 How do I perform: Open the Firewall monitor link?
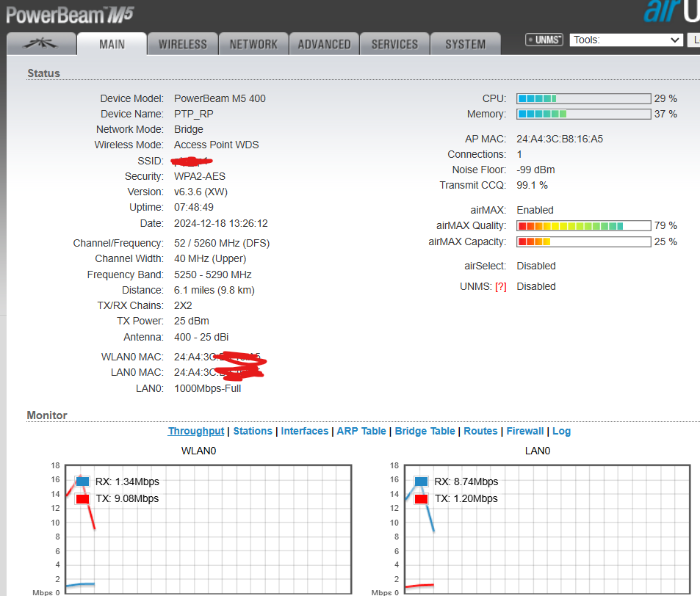pyautogui.click(x=525, y=431)
